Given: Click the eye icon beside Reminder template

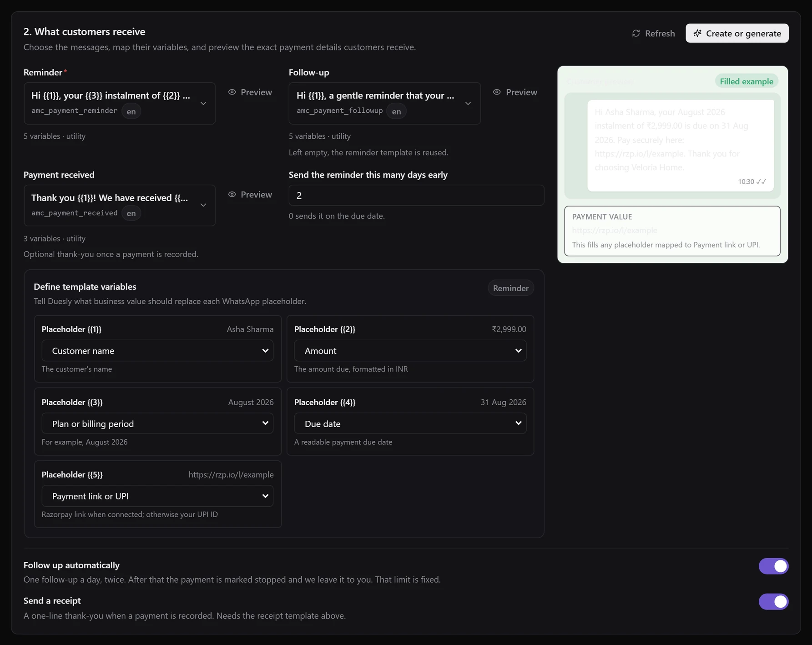Looking at the screenshot, I should coord(232,92).
